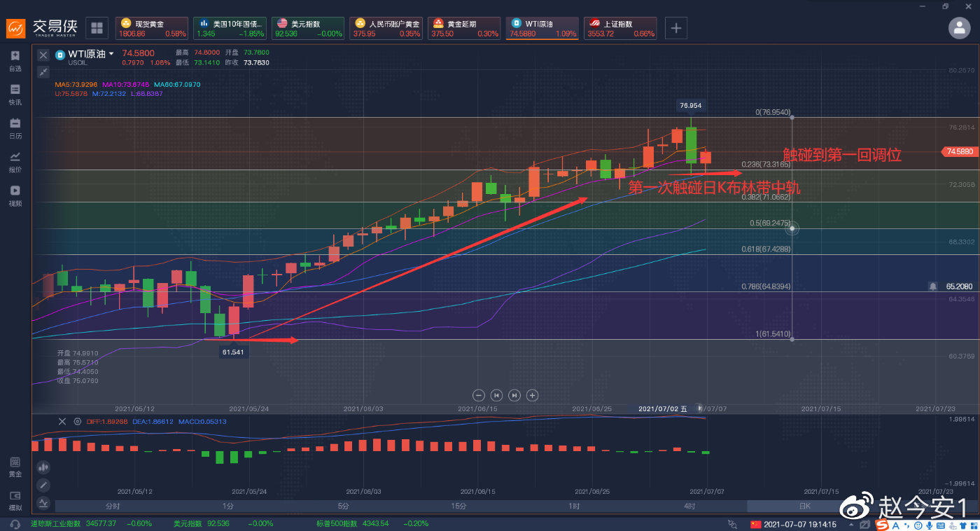980x531 pixels.
Task: Select the drawing pencil tool icon
Action: (x=43, y=485)
